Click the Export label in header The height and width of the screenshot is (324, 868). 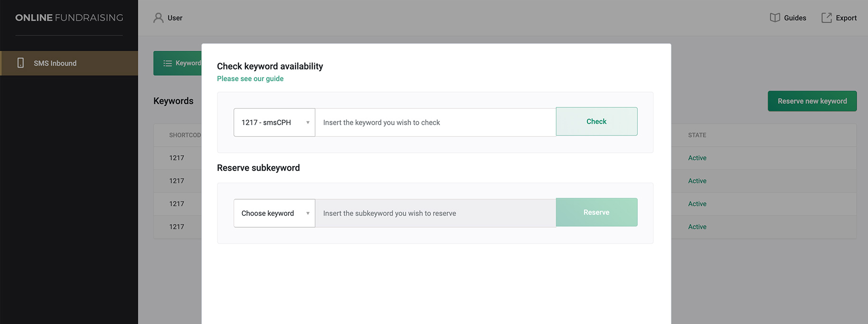tap(846, 18)
